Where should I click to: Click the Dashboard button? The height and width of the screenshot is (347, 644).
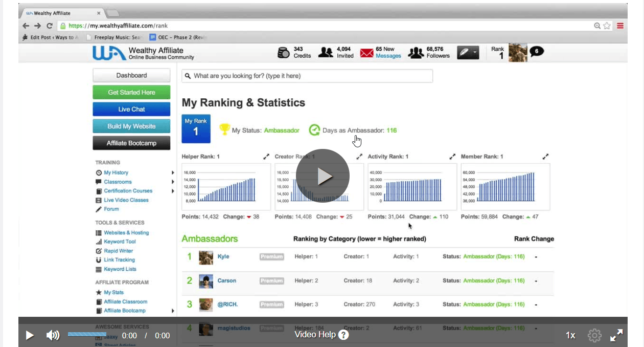tap(131, 75)
